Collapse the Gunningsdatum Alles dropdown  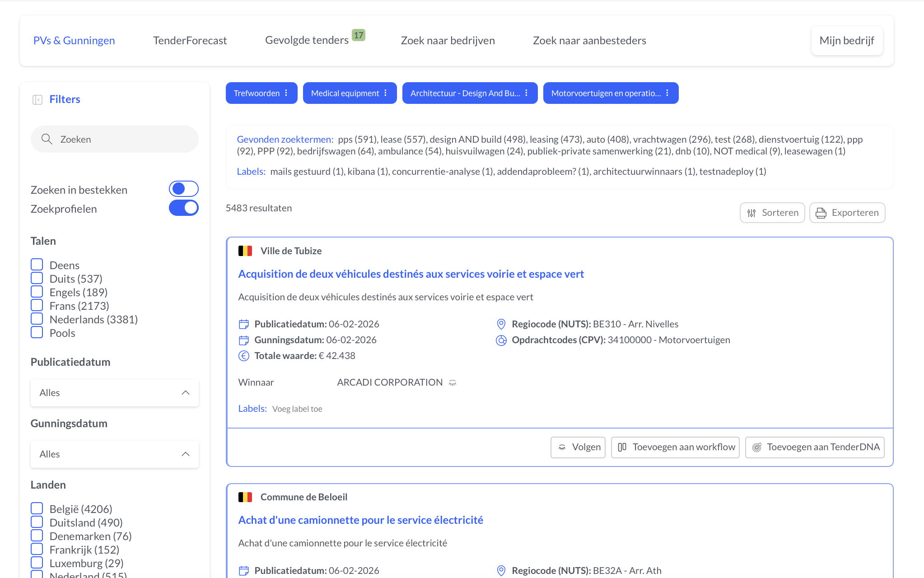pos(185,454)
